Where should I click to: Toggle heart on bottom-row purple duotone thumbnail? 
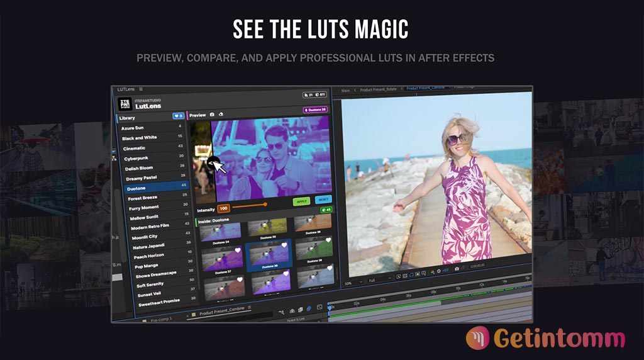(x=286, y=273)
